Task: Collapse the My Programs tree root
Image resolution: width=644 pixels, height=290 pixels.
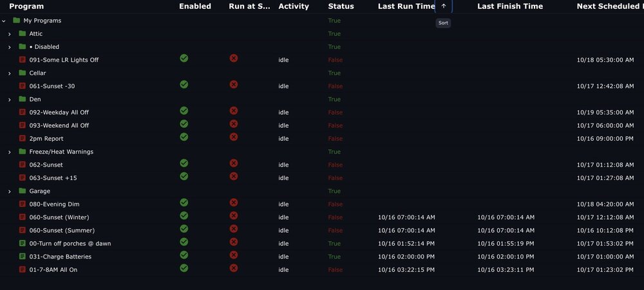Action: click(4, 21)
